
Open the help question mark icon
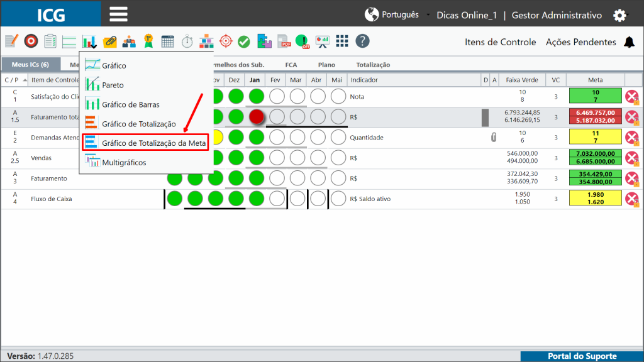point(362,41)
